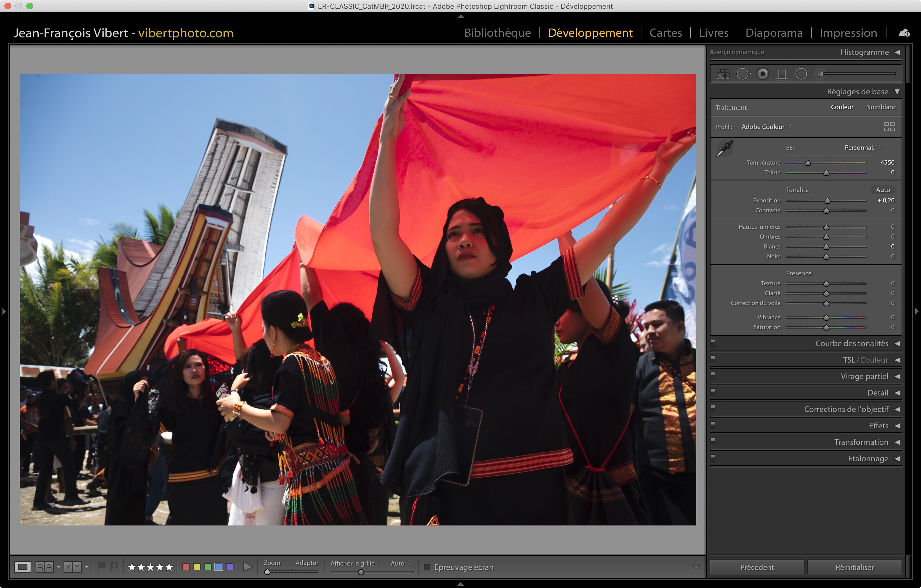Screen dimensions: 921x588
Task: Switch treatment to Noir/blanc
Action: (881, 107)
